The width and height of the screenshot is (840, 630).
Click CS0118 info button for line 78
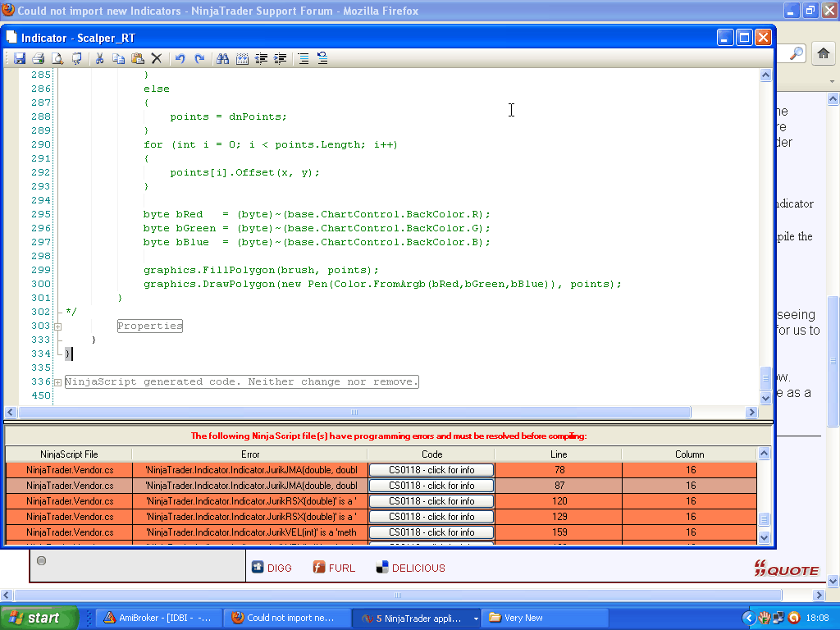[431, 470]
